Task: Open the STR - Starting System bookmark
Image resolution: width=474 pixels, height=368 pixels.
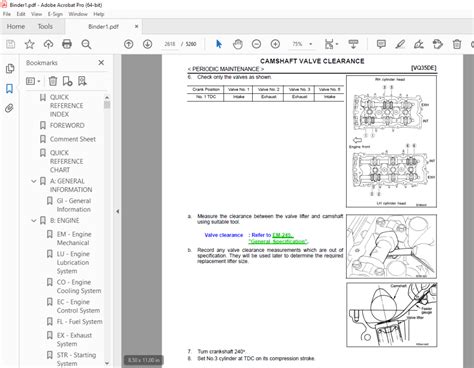Action: click(x=76, y=359)
